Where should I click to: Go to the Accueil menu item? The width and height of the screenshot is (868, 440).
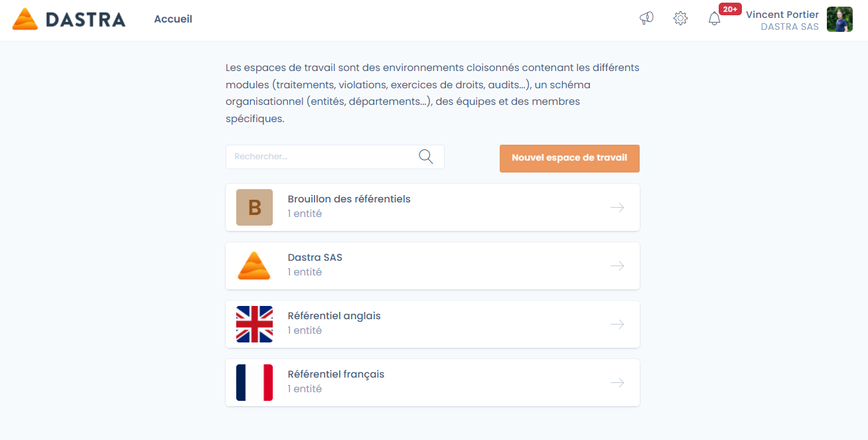[x=173, y=19]
